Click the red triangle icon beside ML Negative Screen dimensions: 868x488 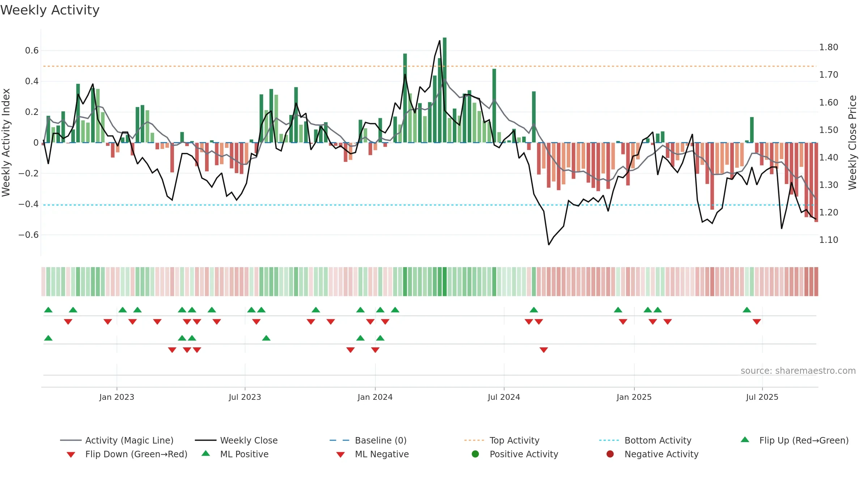pyautogui.click(x=340, y=455)
